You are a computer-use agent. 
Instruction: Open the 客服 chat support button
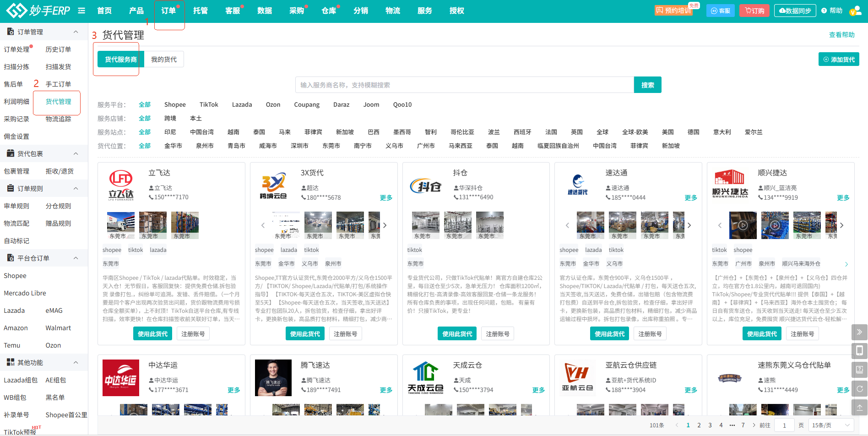click(x=721, y=11)
